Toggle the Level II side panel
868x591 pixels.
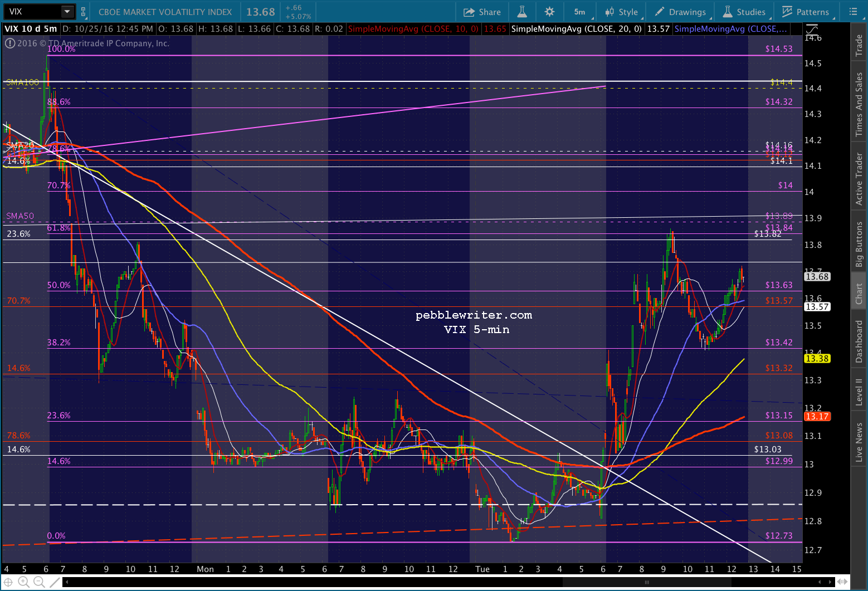click(x=859, y=392)
